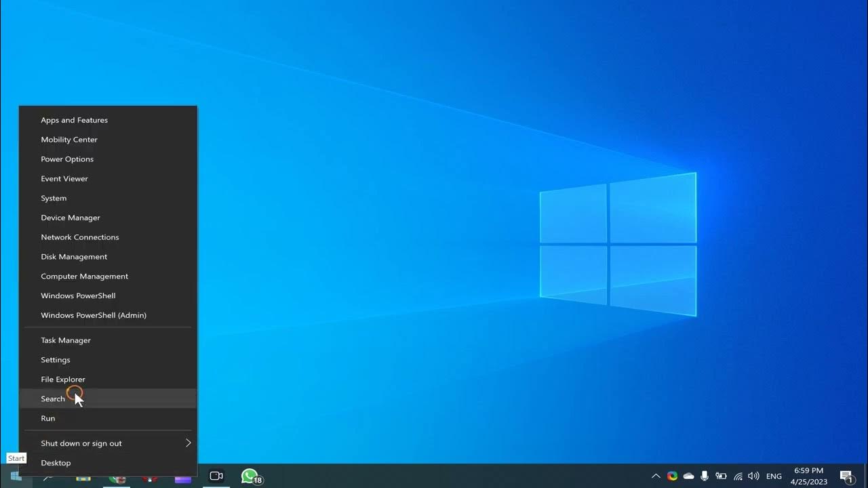Click the Windows Start button

pyautogui.click(x=16, y=476)
